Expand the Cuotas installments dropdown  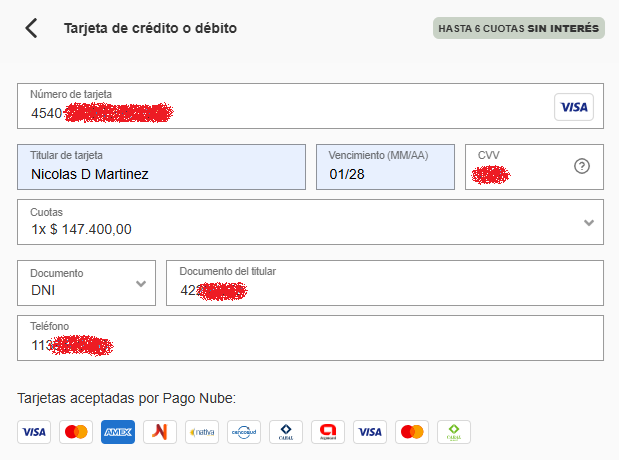point(300,222)
